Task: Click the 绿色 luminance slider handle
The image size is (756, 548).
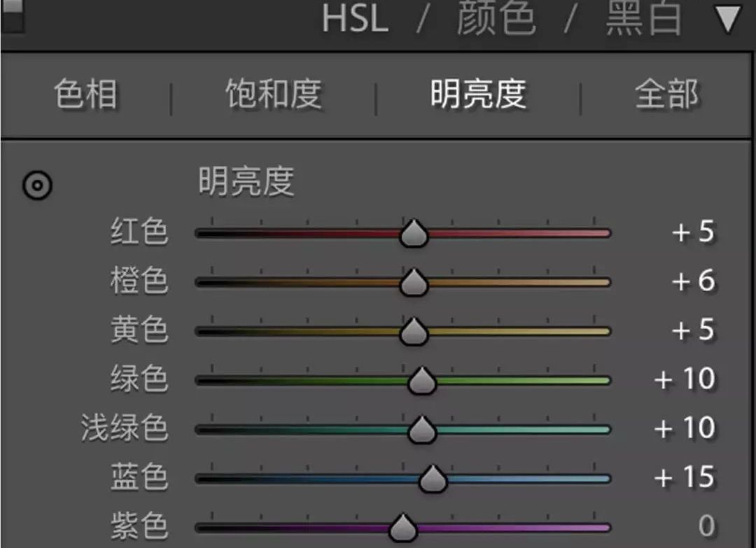Action: 422,381
